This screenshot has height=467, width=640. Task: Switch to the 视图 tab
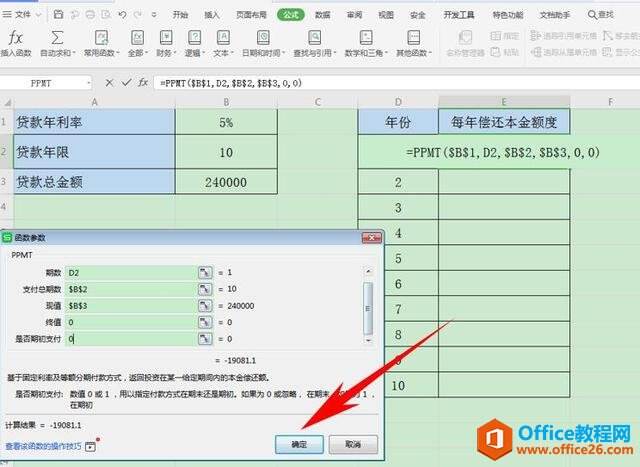(x=386, y=15)
